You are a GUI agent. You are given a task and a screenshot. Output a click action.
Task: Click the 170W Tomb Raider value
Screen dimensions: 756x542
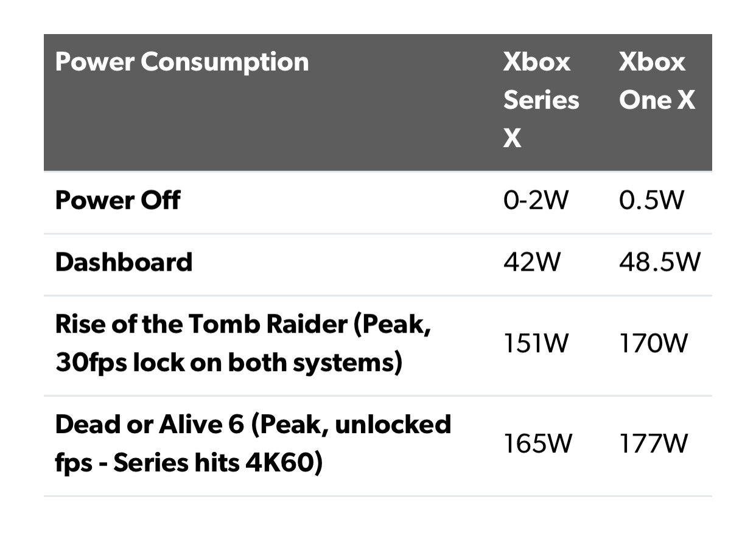(x=652, y=344)
